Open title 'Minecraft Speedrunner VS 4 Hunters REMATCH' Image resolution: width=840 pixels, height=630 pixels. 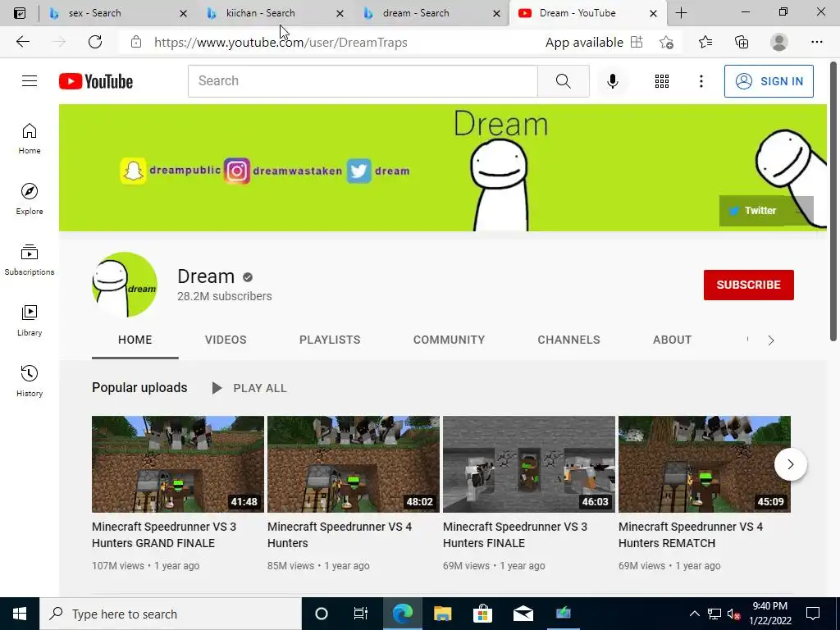pyautogui.click(x=691, y=535)
